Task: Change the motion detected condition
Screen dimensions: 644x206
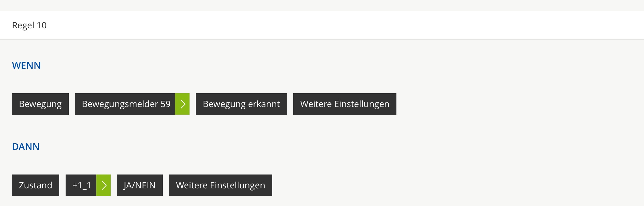Action: pos(241,104)
